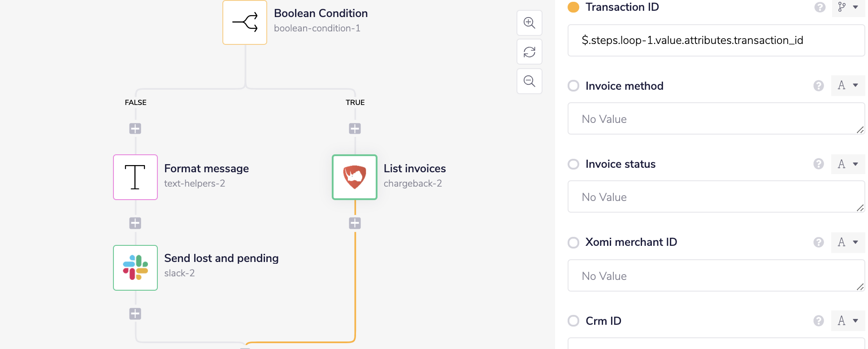868x349 pixels.
Task: Click the refresh canvas icon
Action: pyautogui.click(x=529, y=52)
